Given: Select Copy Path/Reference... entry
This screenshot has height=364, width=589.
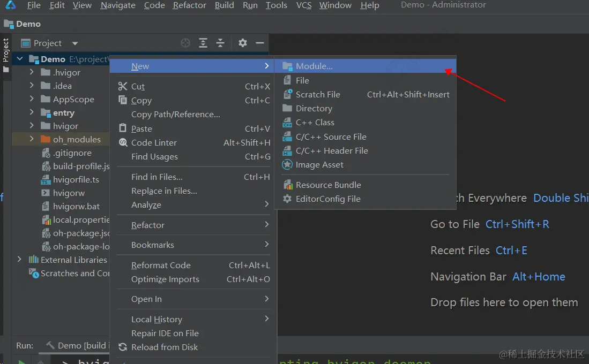Looking at the screenshot, I should (193, 115).
